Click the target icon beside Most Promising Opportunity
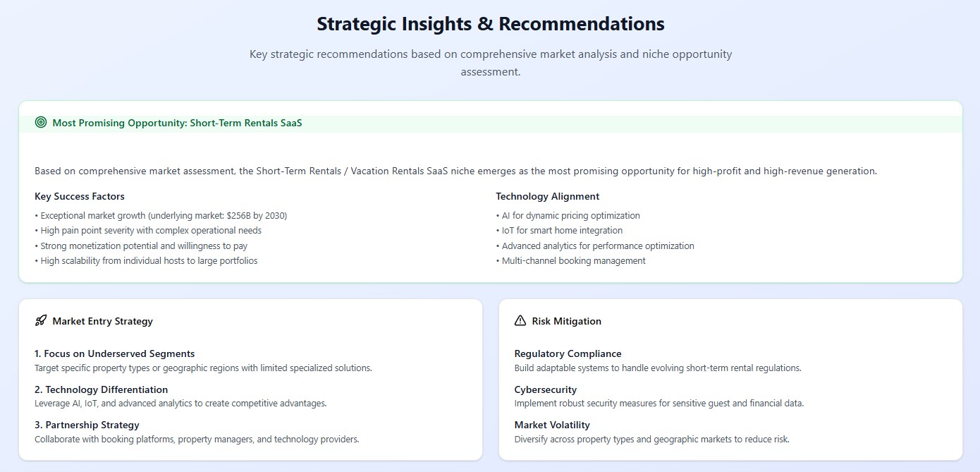 [x=41, y=123]
